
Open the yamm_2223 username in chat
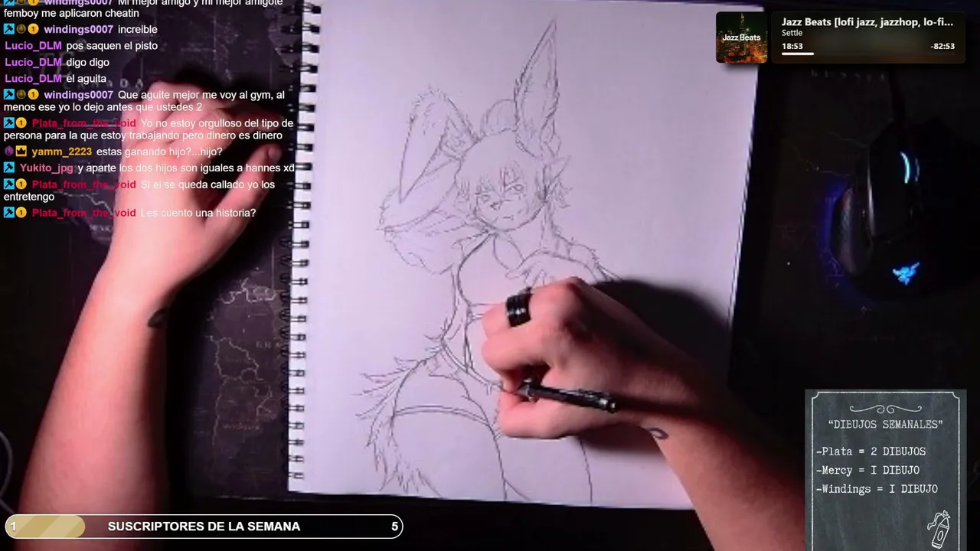tap(61, 152)
